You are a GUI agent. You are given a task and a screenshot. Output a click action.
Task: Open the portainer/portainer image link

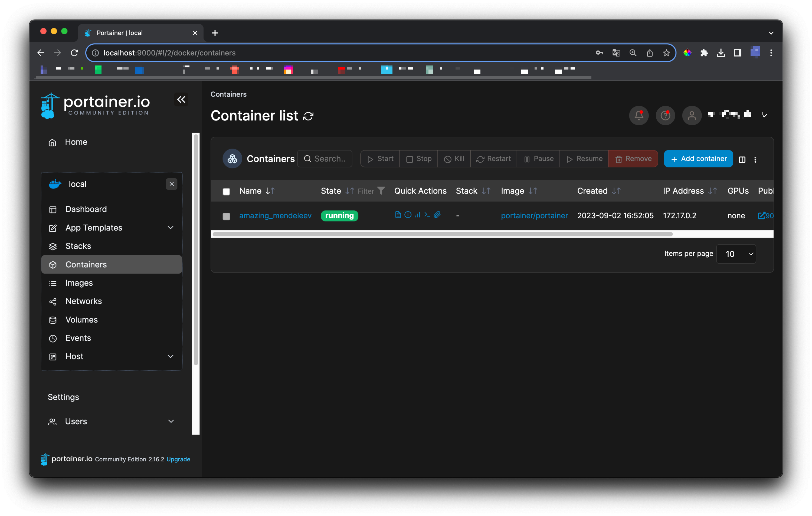click(534, 216)
